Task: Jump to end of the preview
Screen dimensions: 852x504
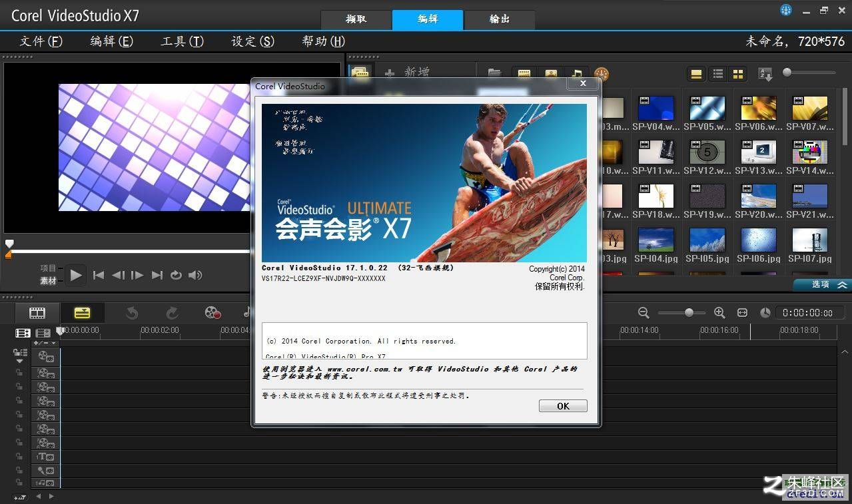Action: [157, 275]
